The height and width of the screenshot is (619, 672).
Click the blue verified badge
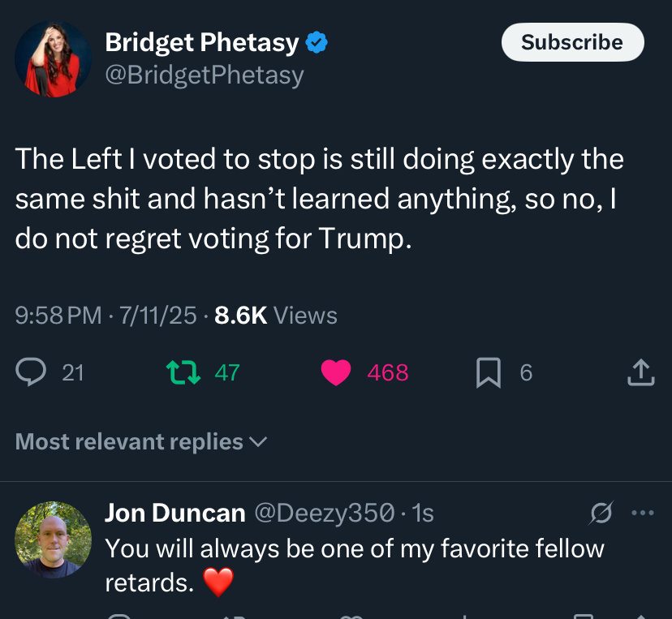pos(317,42)
